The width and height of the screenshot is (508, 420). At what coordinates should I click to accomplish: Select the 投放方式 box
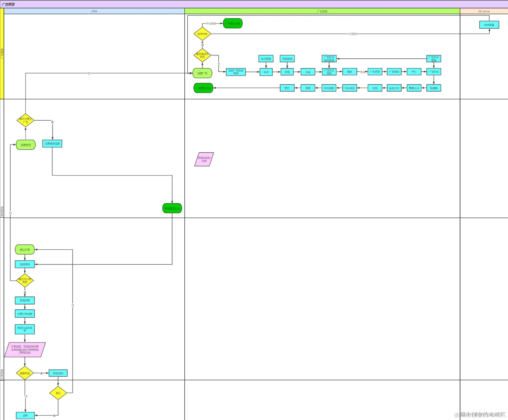(x=394, y=88)
